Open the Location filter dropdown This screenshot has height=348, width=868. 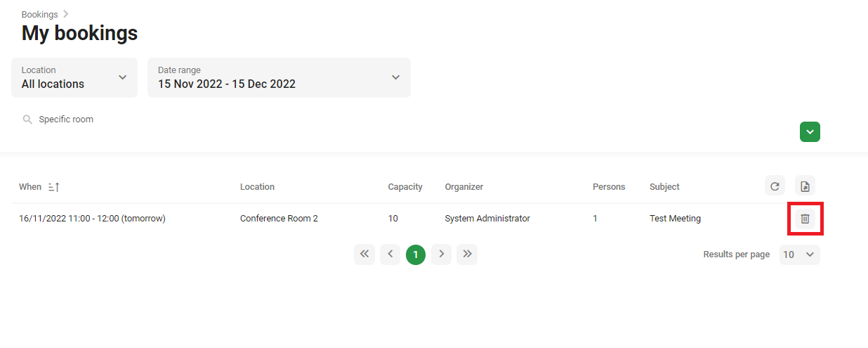[74, 77]
